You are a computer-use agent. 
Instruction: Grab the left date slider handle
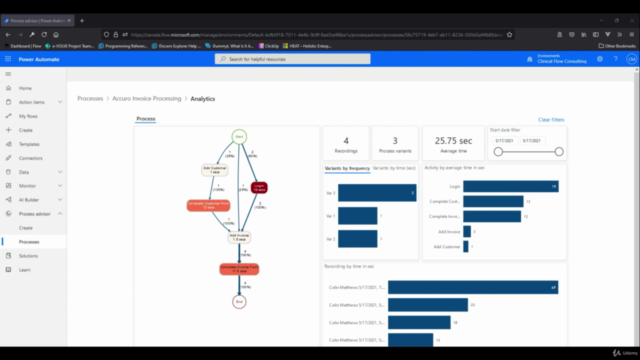click(498, 152)
